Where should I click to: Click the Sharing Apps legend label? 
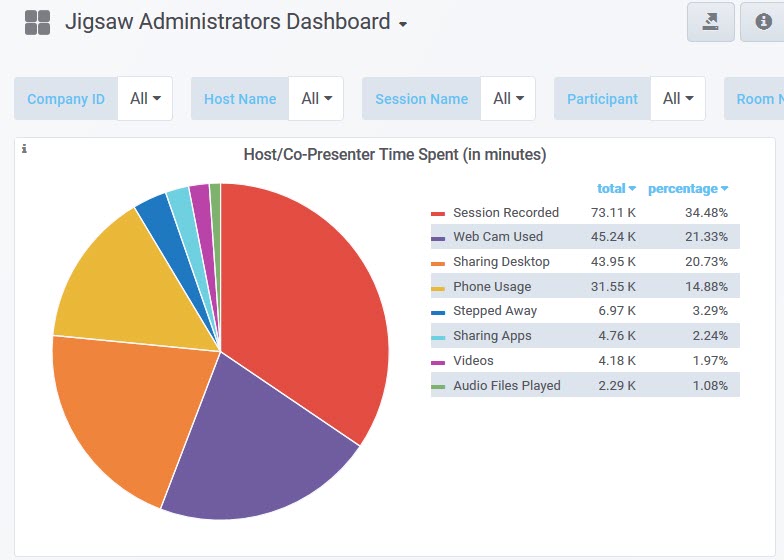492,336
